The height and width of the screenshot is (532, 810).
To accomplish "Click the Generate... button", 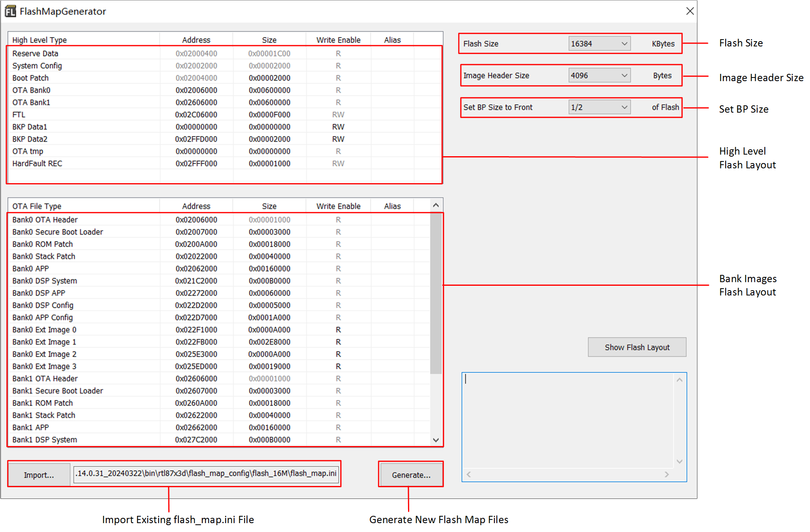I will pos(411,475).
